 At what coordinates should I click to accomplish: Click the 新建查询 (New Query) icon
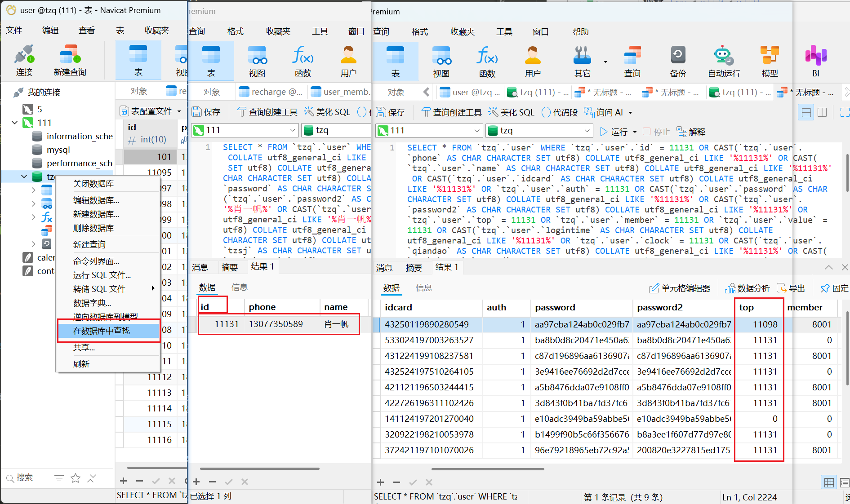[70, 60]
